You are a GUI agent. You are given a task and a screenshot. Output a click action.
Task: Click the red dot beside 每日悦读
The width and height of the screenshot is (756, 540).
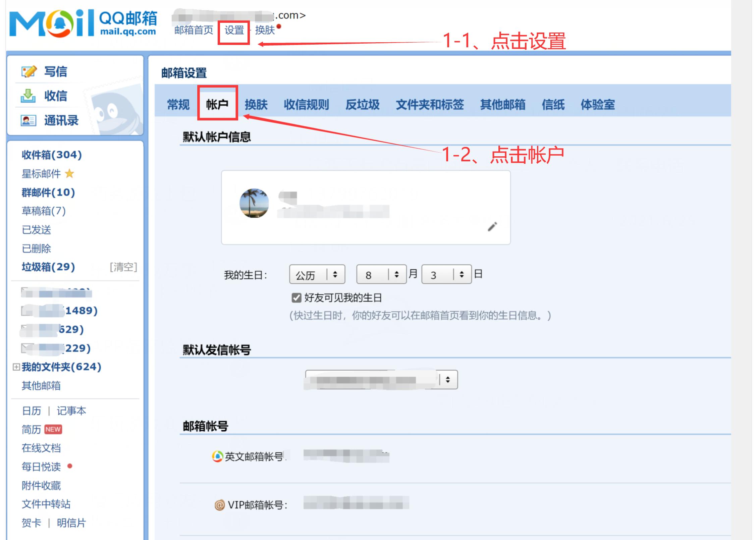(x=70, y=467)
